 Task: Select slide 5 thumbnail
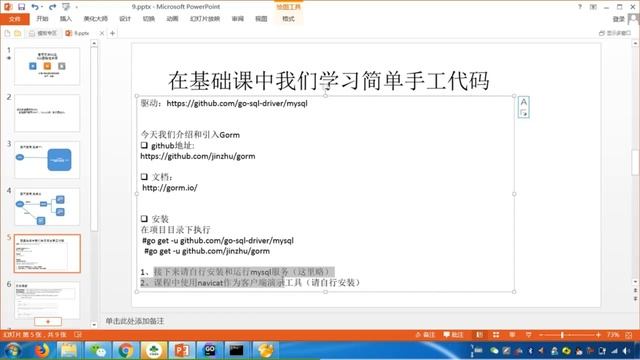click(47, 253)
